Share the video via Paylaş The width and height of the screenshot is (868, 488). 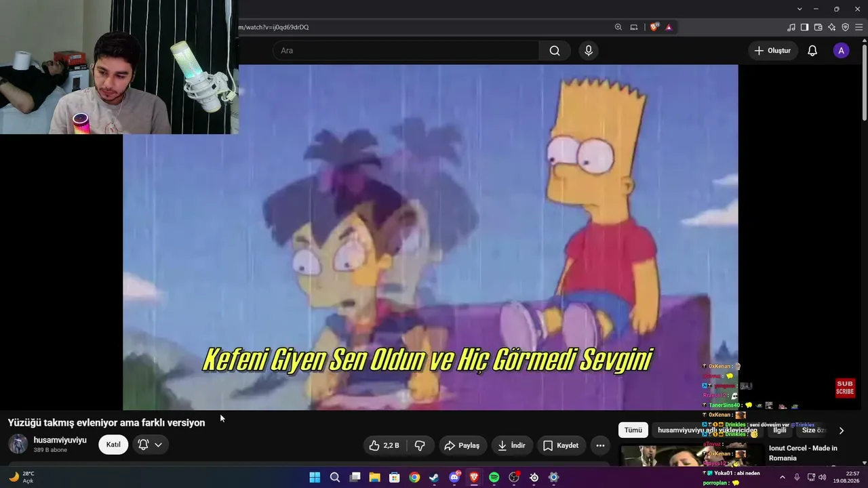click(462, 445)
